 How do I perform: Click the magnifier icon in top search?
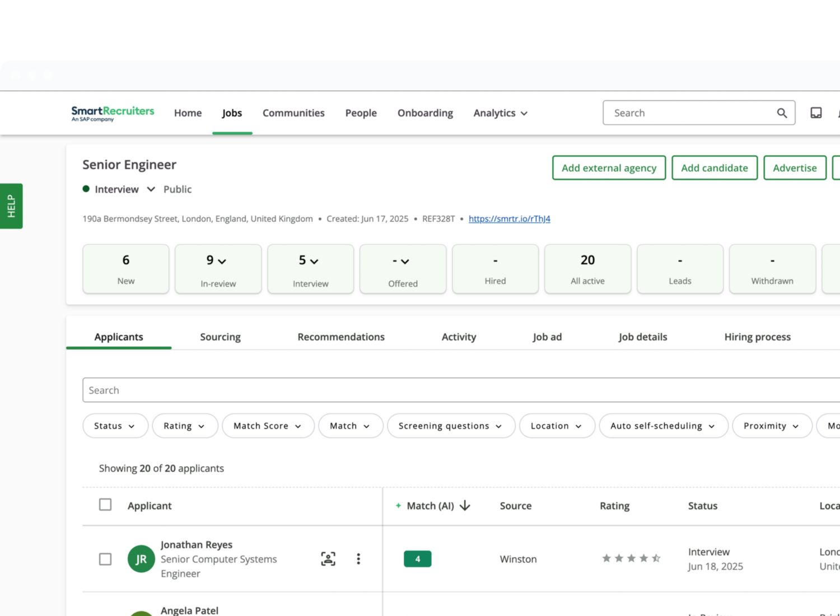point(782,113)
